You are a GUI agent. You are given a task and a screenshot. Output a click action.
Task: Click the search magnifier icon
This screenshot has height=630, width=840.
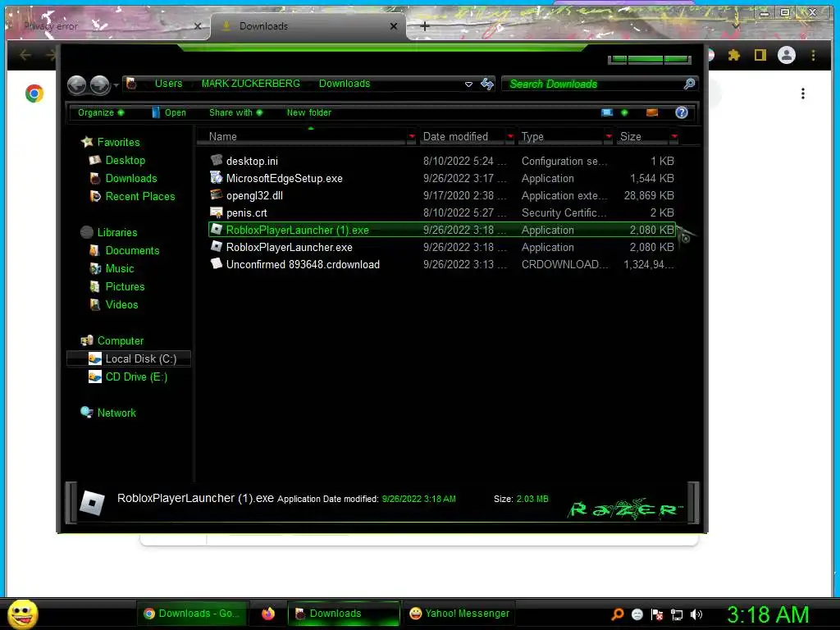pyautogui.click(x=689, y=84)
